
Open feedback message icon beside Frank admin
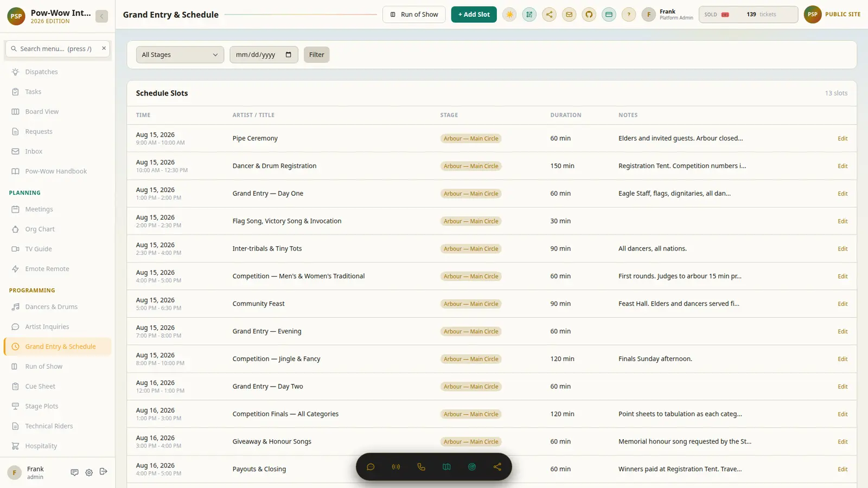point(74,472)
